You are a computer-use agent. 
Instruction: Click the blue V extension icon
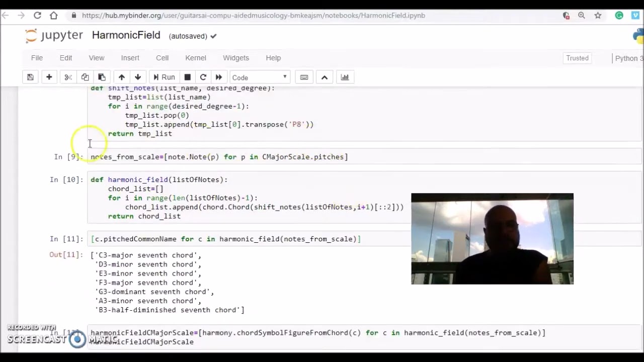(x=635, y=16)
